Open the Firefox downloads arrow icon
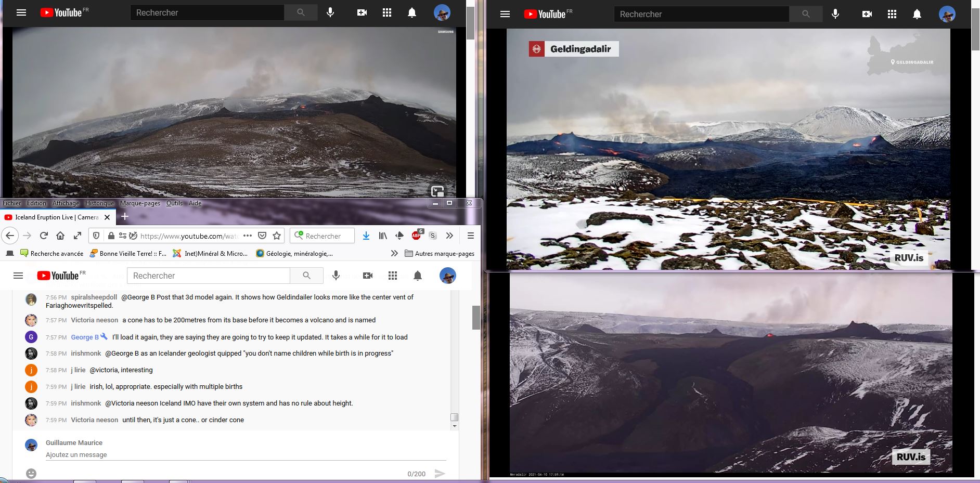Viewport: 980px width, 483px height. [x=366, y=236]
